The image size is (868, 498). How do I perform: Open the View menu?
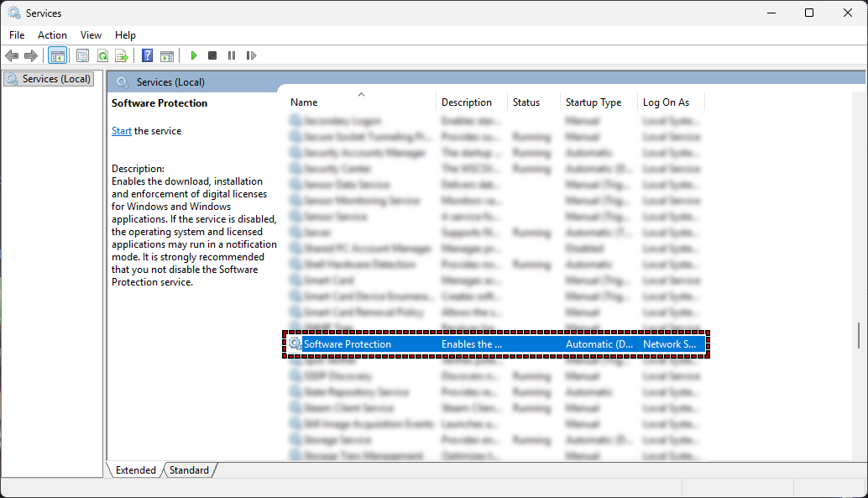pos(91,35)
